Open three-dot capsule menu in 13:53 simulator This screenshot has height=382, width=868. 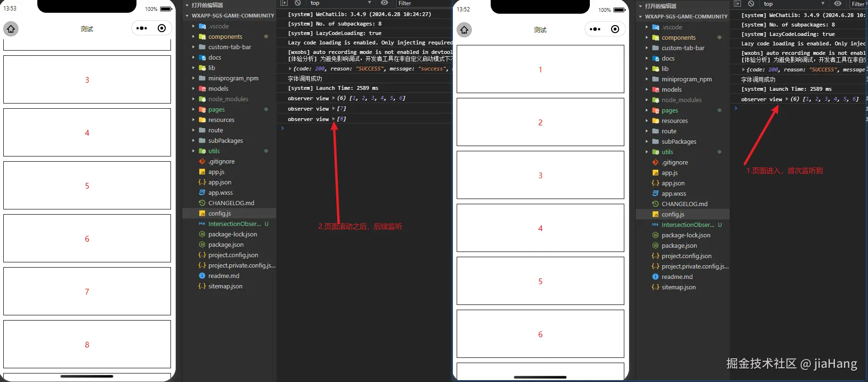(142, 28)
